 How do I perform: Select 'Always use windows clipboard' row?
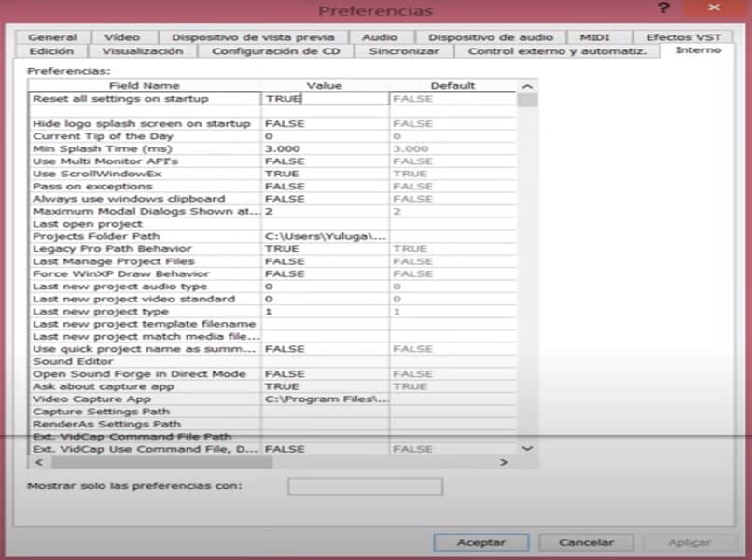click(272, 199)
